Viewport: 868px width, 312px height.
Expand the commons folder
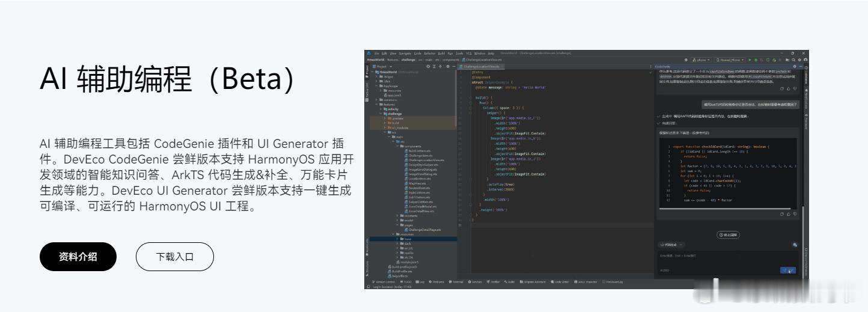point(376,100)
